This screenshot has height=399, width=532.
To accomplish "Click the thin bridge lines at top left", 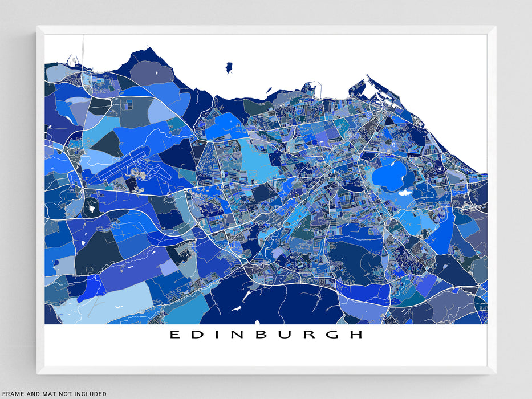I will click(x=83, y=48).
